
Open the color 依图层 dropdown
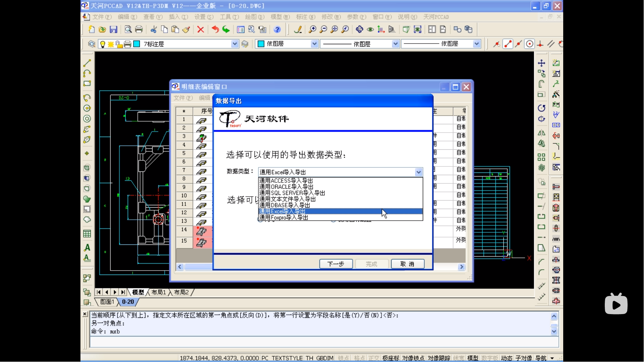(314, 44)
